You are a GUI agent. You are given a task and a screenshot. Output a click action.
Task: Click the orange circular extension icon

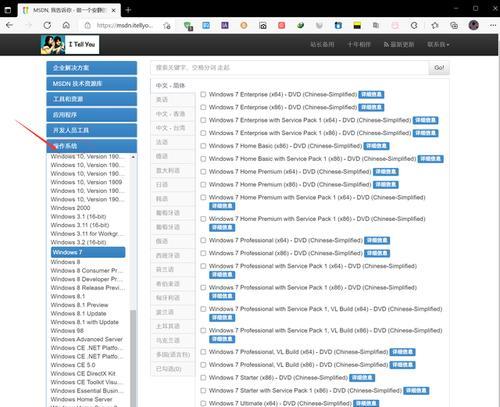click(244, 25)
